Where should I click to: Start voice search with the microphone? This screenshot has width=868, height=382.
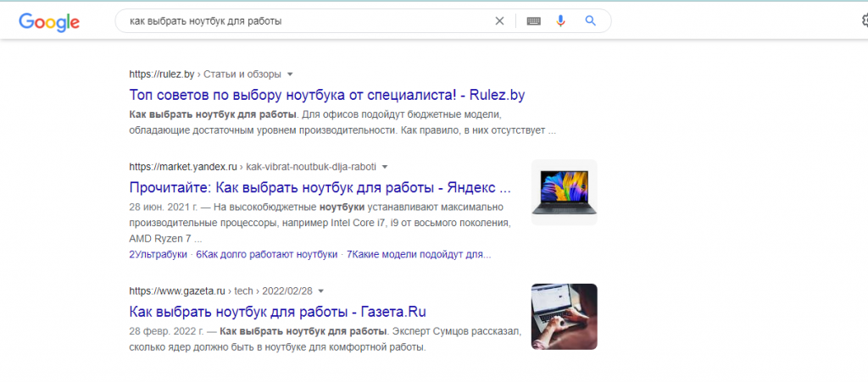(x=561, y=21)
